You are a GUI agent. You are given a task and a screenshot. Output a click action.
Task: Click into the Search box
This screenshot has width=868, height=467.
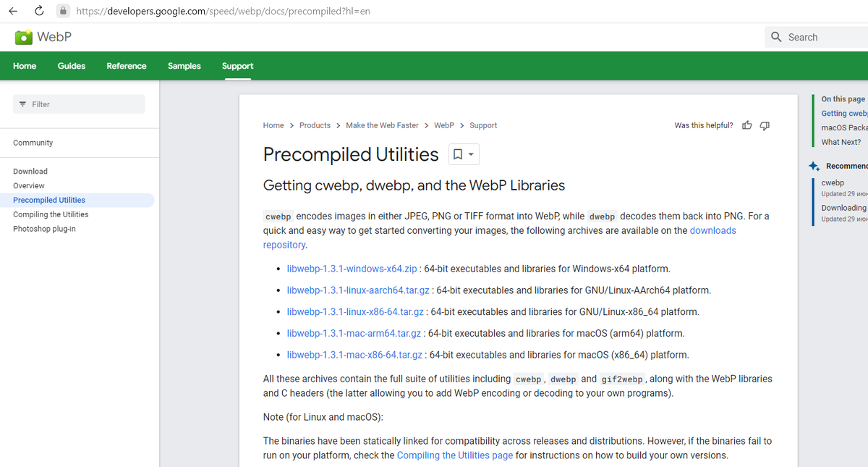click(816, 37)
